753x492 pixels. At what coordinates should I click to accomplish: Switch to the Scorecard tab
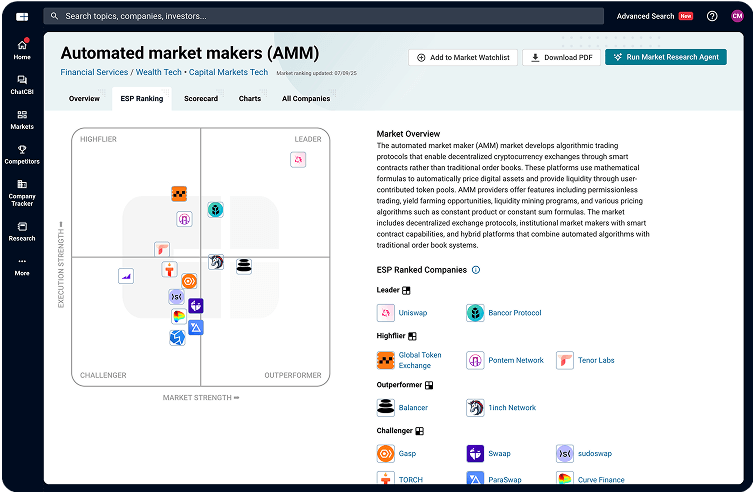201,99
